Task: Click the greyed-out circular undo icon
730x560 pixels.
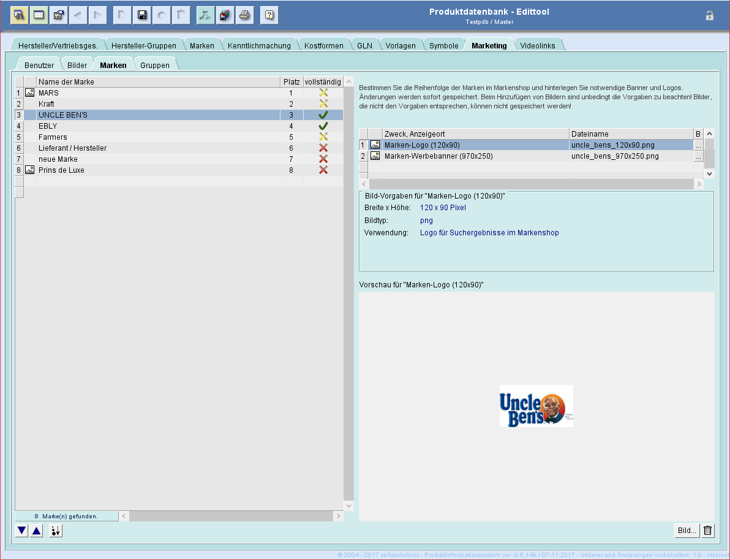Action: pyautogui.click(x=162, y=15)
